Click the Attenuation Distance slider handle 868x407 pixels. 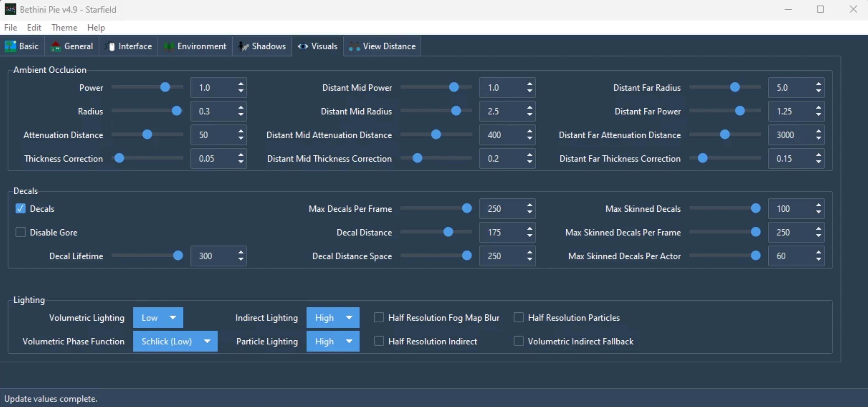coord(147,134)
